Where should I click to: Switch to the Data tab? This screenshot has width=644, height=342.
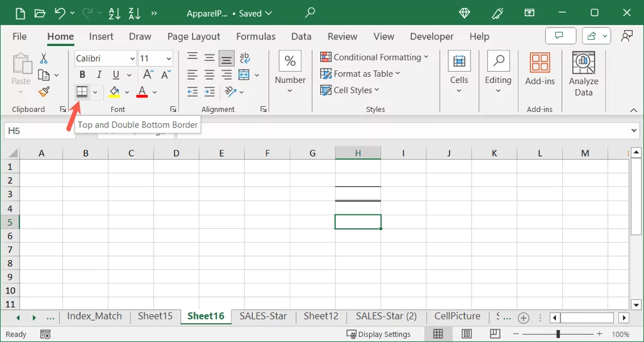point(301,36)
